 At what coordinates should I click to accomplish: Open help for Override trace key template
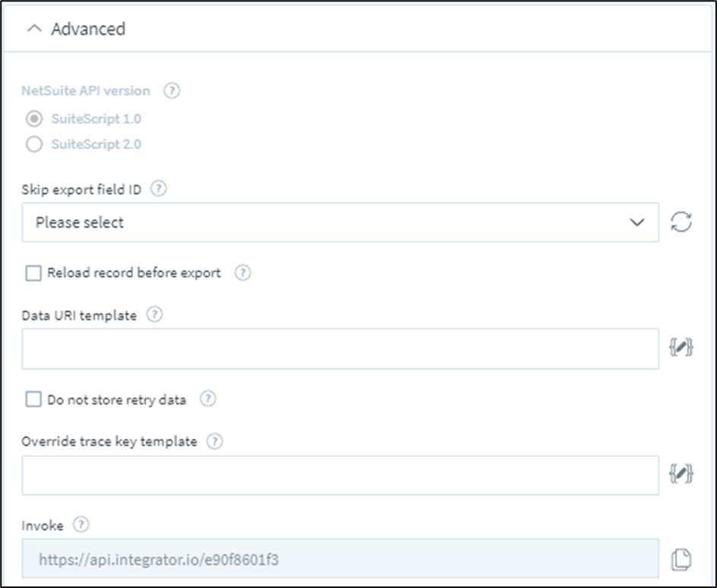point(215,442)
